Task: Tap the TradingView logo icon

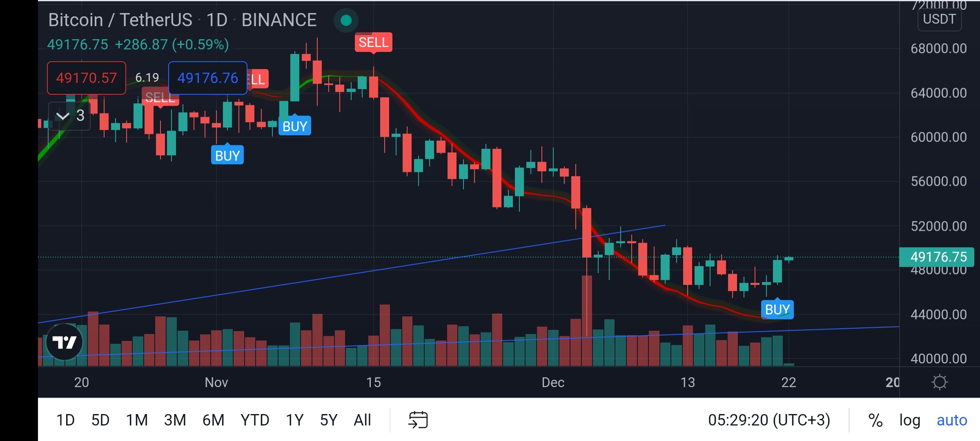Action: [65, 342]
